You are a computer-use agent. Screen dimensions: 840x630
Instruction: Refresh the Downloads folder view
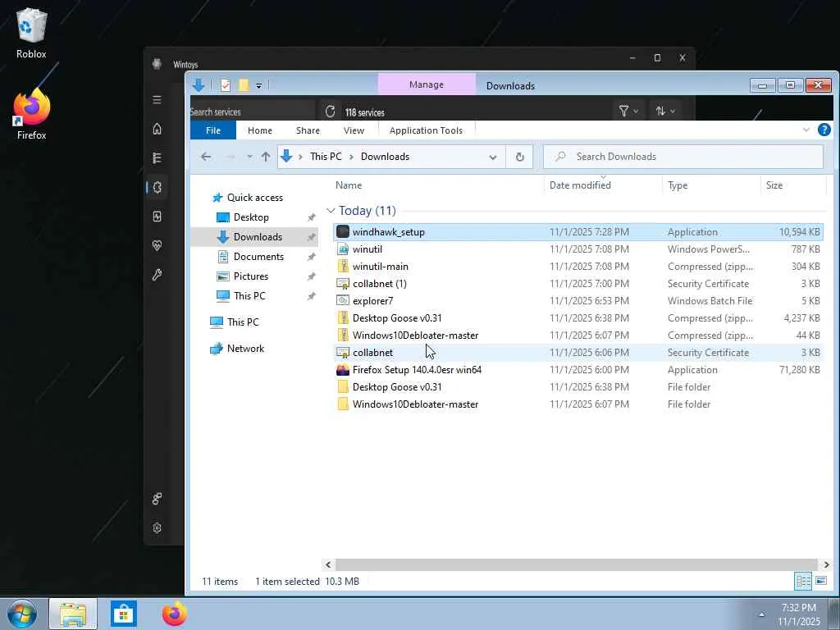coord(519,157)
